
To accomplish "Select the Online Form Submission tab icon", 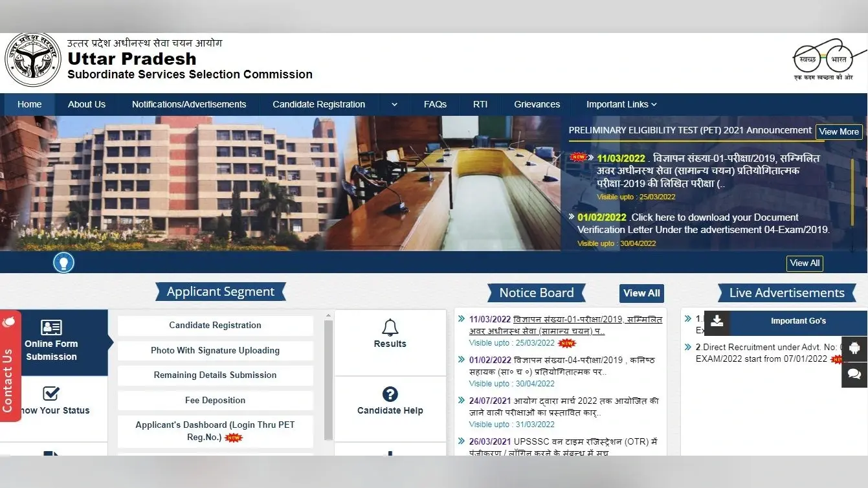I will point(51,327).
